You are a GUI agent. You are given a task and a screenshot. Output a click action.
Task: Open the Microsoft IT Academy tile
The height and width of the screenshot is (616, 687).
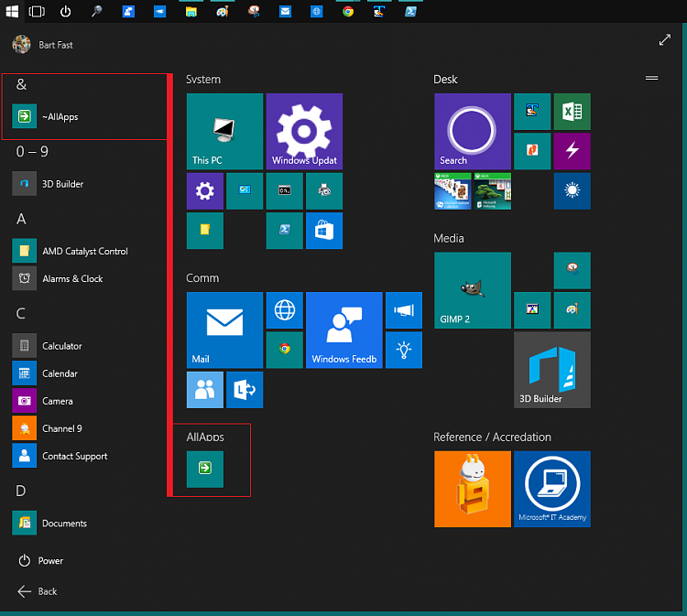[552, 489]
